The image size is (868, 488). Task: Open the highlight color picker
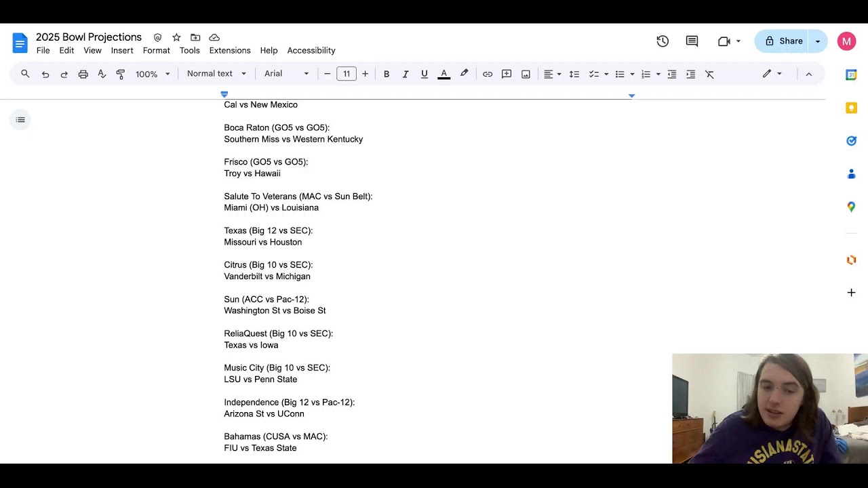click(464, 74)
